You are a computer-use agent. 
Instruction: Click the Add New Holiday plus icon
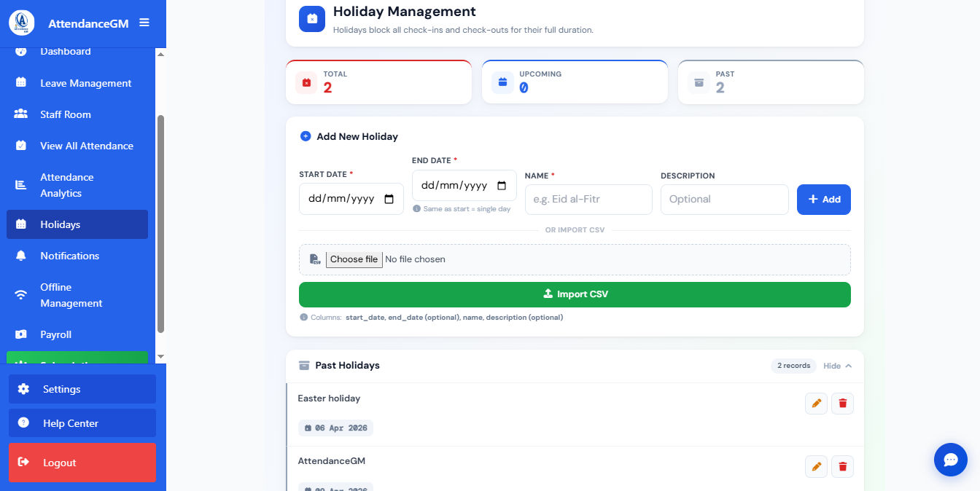[306, 136]
